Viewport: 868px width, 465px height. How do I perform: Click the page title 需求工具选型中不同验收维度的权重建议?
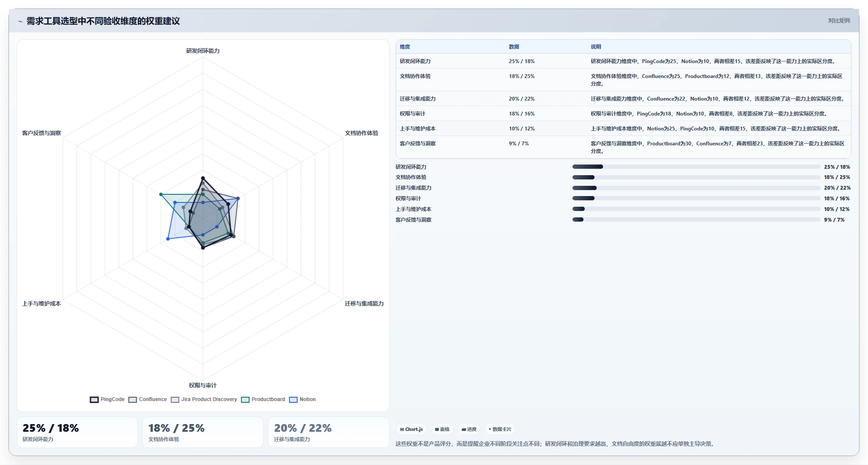(103, 21)
